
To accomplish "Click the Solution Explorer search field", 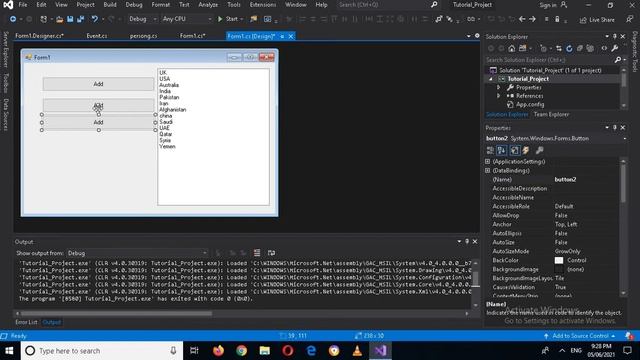I will click(549, 60).
